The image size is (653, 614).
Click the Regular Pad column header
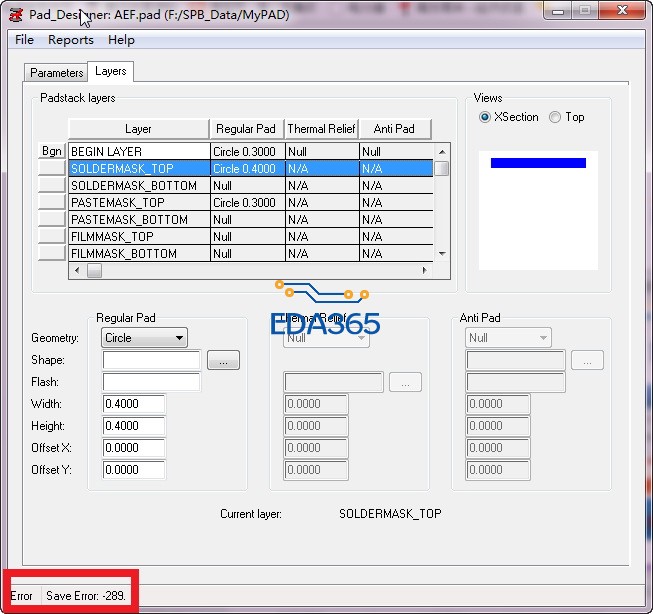[x=246, y=129]
